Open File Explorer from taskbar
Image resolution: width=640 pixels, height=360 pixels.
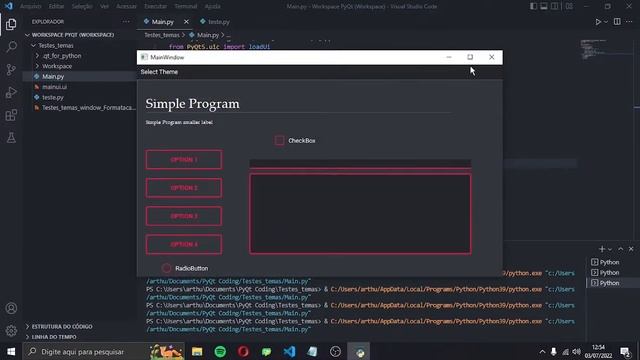(197, 351)
